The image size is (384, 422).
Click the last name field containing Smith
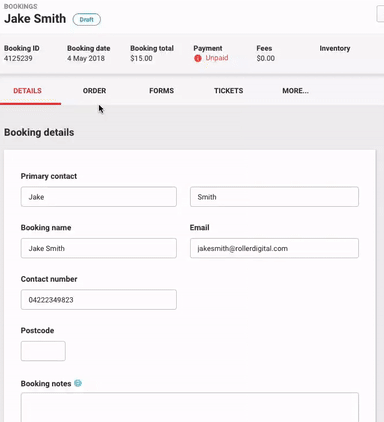(274, 197)
